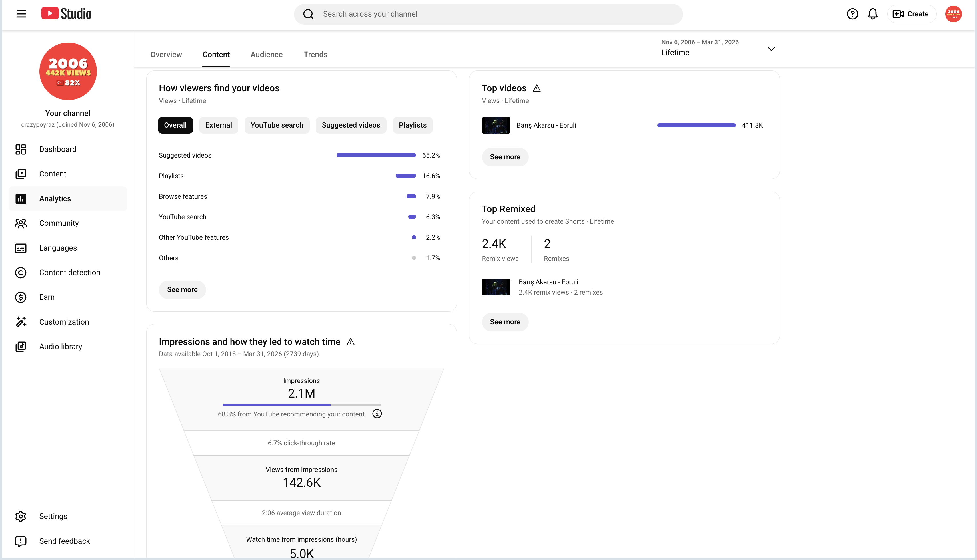Click the search across your channel field
This screenshot has width=977, height=560.
488,14
